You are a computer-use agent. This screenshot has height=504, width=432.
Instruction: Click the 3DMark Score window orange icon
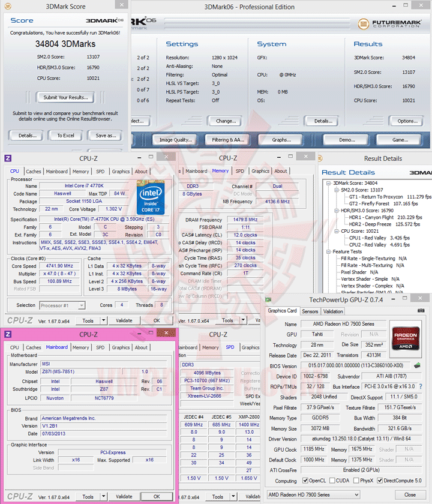pos(8,6)
